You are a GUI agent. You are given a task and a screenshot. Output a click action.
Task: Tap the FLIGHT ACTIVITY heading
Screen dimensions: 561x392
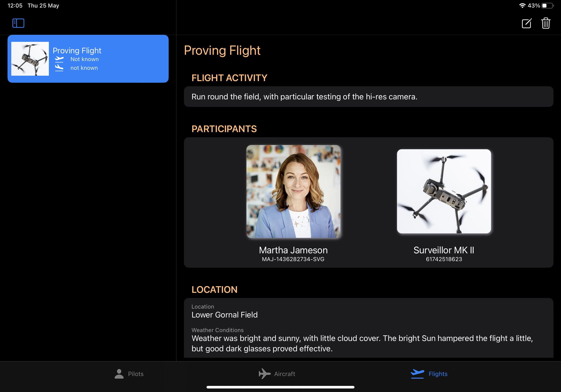pos(229,78)
